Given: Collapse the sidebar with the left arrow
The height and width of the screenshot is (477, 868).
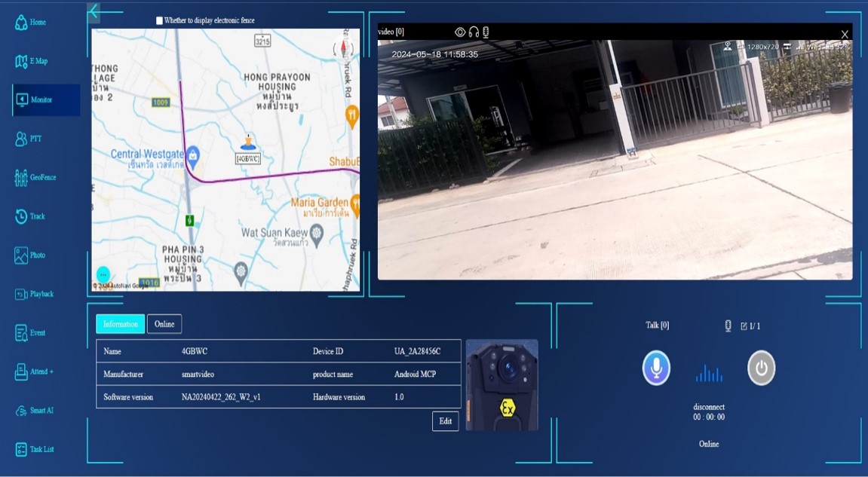Looking at the screenshot, I should point(94,11).
